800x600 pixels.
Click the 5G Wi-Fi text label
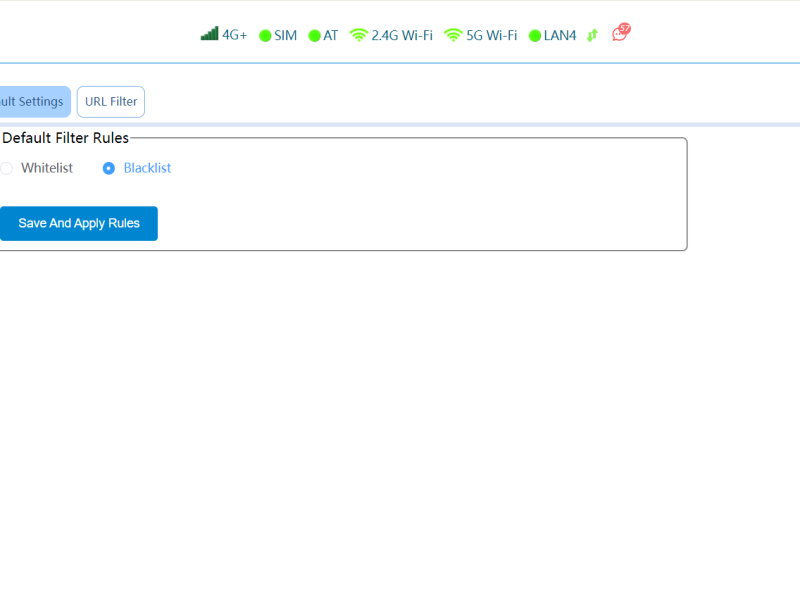click(491, 35)
